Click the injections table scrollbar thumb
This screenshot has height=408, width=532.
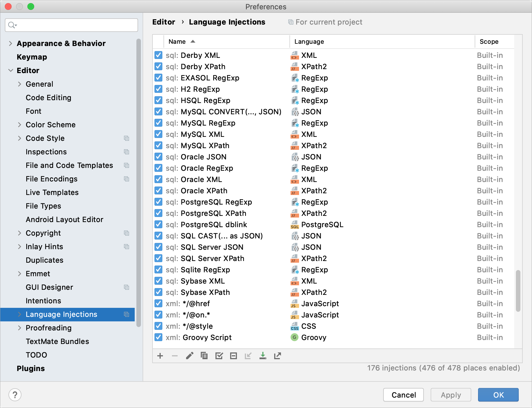point(518,291)
